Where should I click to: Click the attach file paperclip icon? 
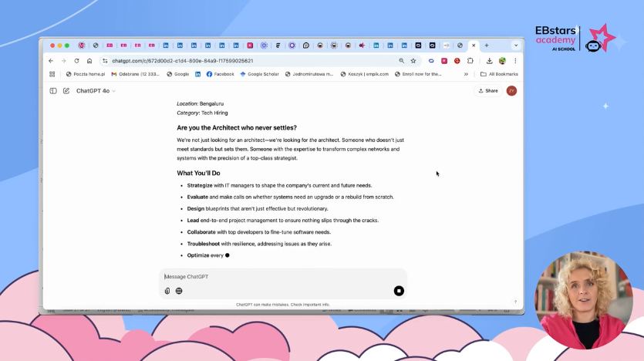(167, 291)
